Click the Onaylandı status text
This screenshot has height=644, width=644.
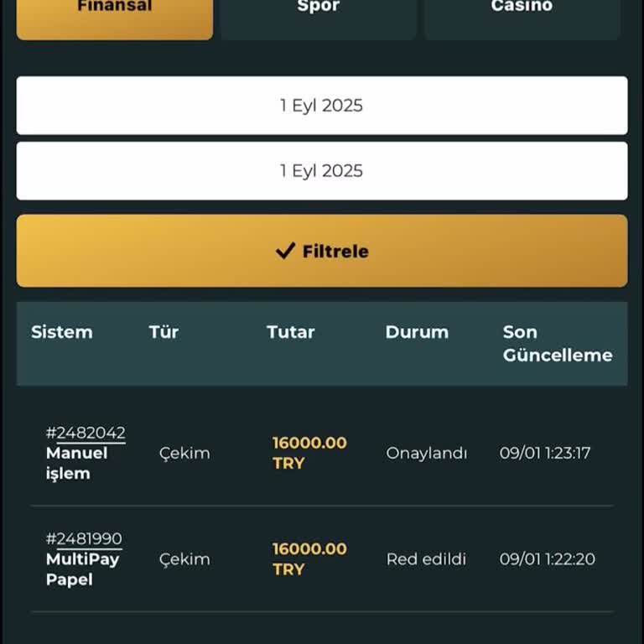click(426, 453)
